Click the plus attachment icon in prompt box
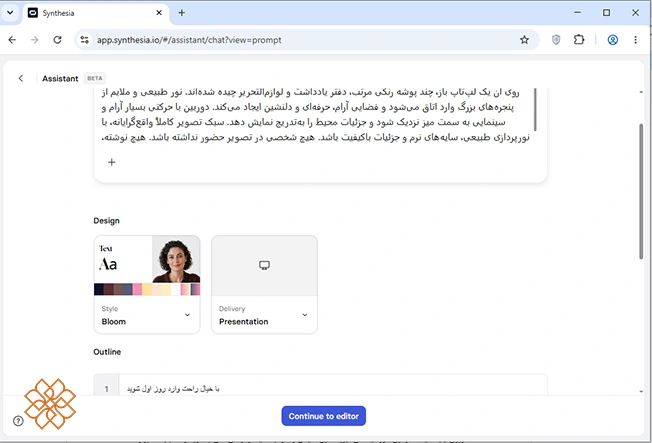 click(111, 162)
